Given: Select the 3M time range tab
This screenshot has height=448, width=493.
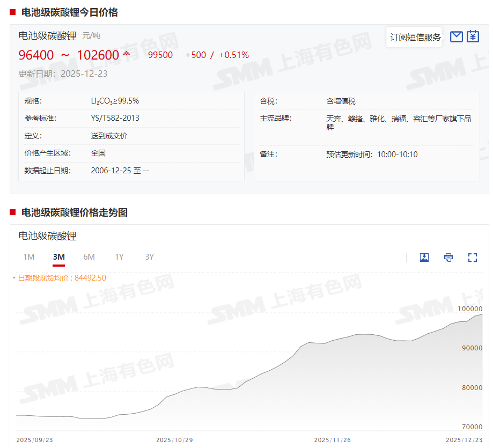Looking at the screenshot, I should (x=59, y=257).
